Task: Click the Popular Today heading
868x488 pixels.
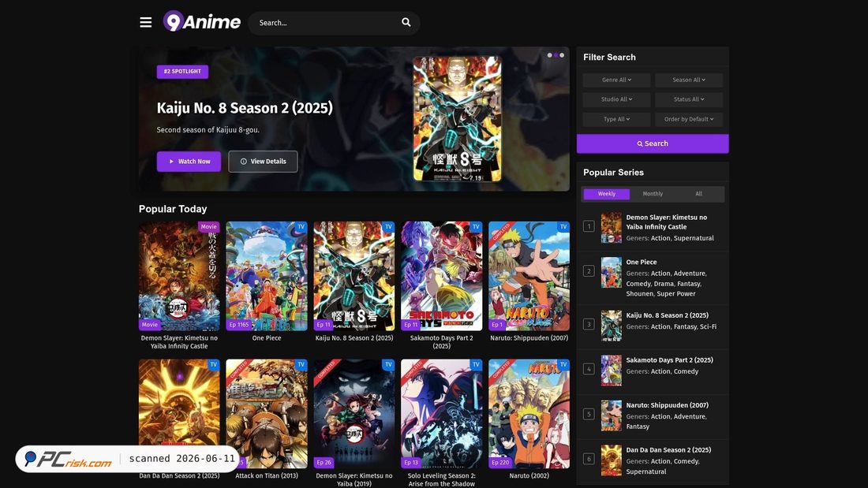Action: (x=173, y=209)
